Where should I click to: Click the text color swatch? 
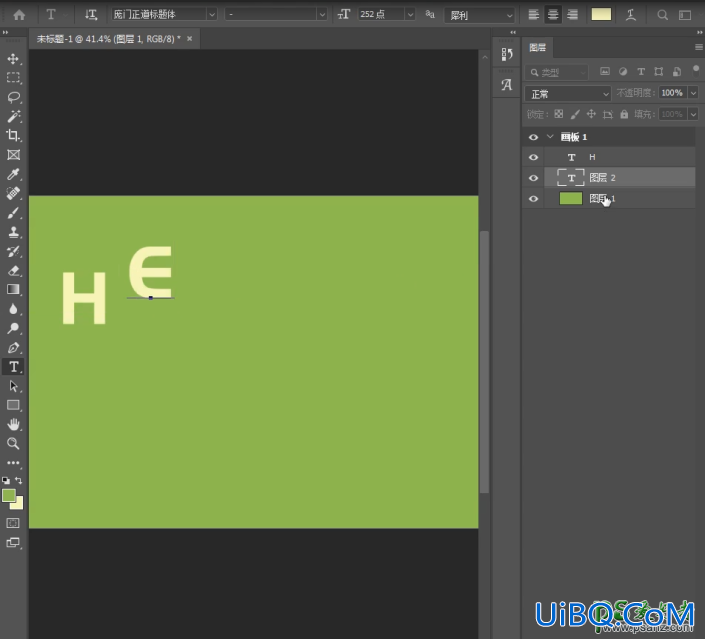tap(601, 14)
